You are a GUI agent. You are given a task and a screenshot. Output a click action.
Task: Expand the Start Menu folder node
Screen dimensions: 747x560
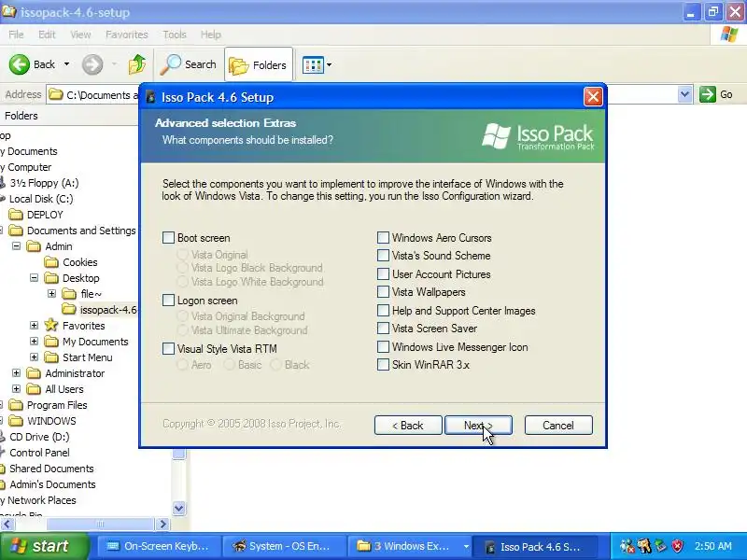click(34, 357)
